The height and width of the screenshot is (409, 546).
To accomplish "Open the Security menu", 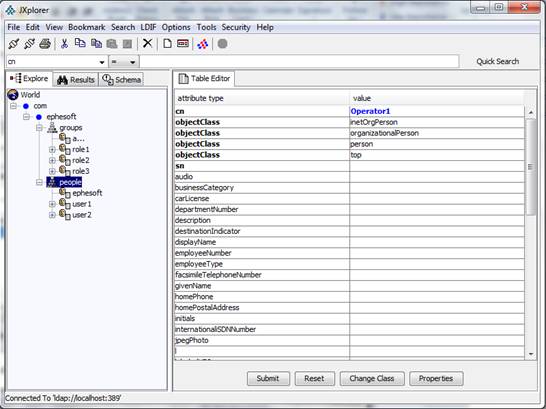I will 236,27.
